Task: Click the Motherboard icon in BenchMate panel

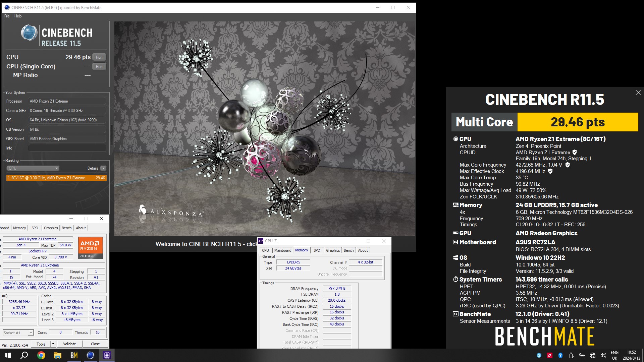Action: click(x=455, y=242)
